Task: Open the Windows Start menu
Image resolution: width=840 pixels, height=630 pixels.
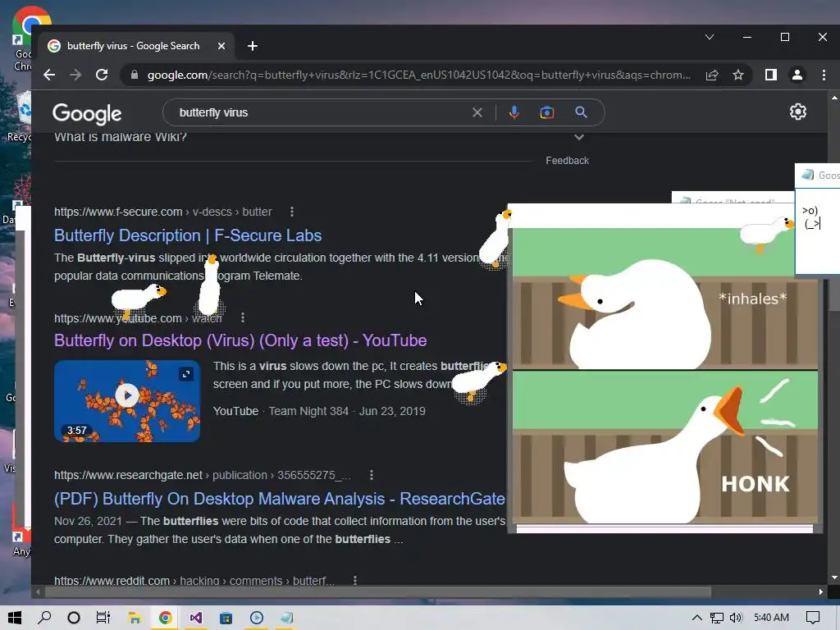Action: click(15, 618)
